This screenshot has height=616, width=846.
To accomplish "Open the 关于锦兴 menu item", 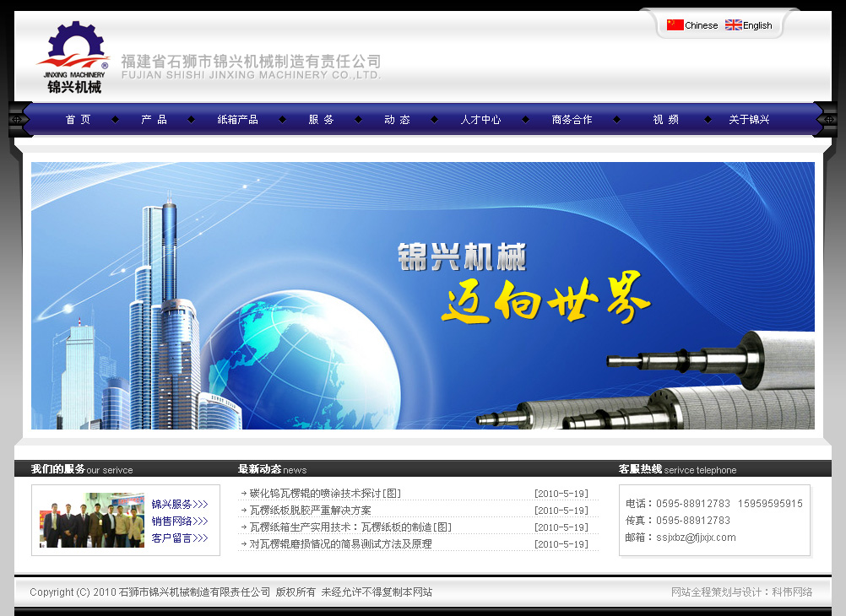I will (749, 120).
